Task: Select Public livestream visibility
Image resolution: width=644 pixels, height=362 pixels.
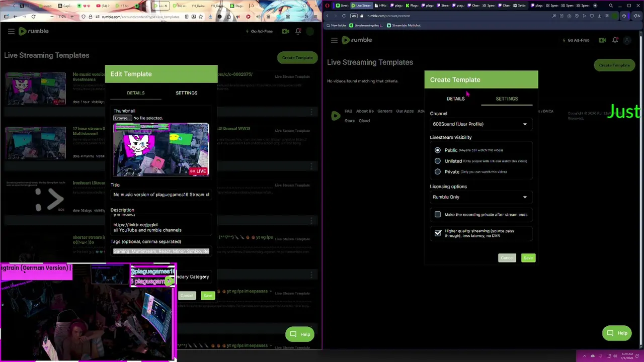Action: click(438, 150)
